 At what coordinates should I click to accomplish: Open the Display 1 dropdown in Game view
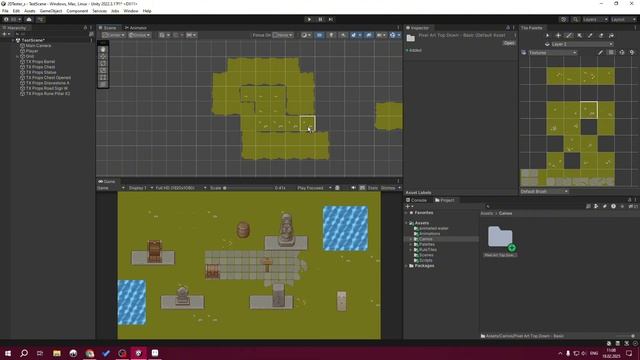140,188
